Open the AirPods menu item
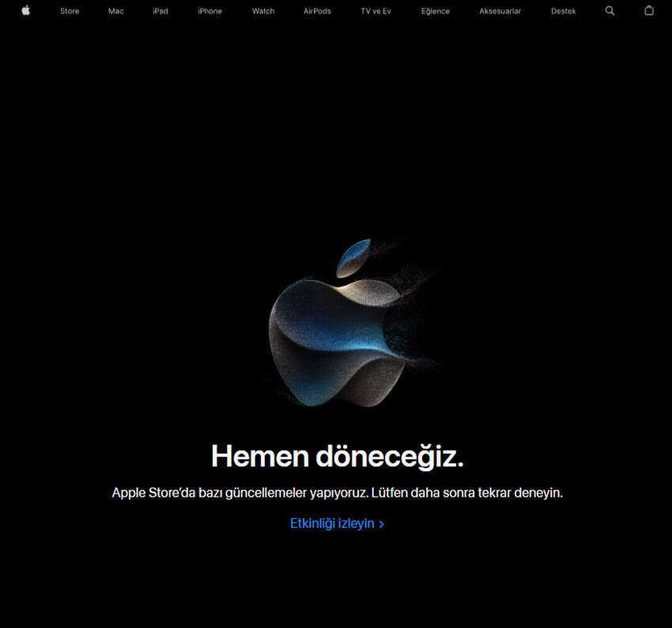This screenshot has width=672, height=628. pos(317,11)
